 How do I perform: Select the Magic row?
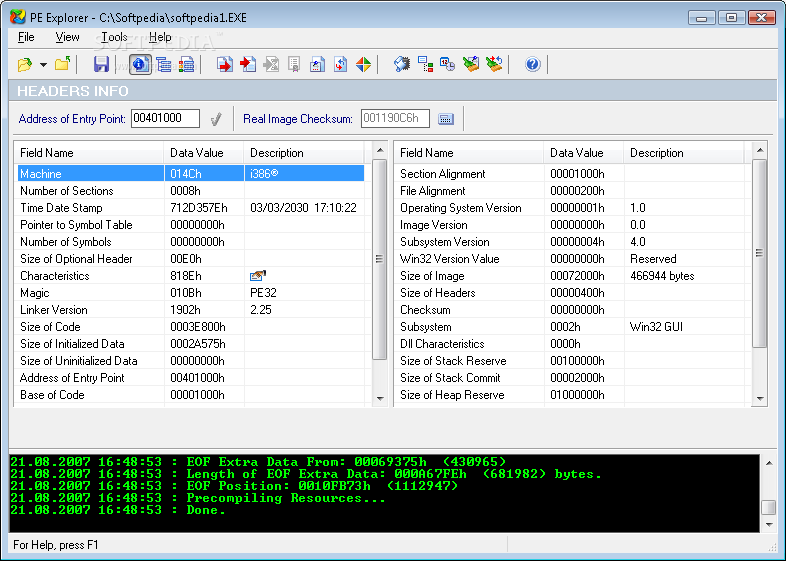coord(191,293)
